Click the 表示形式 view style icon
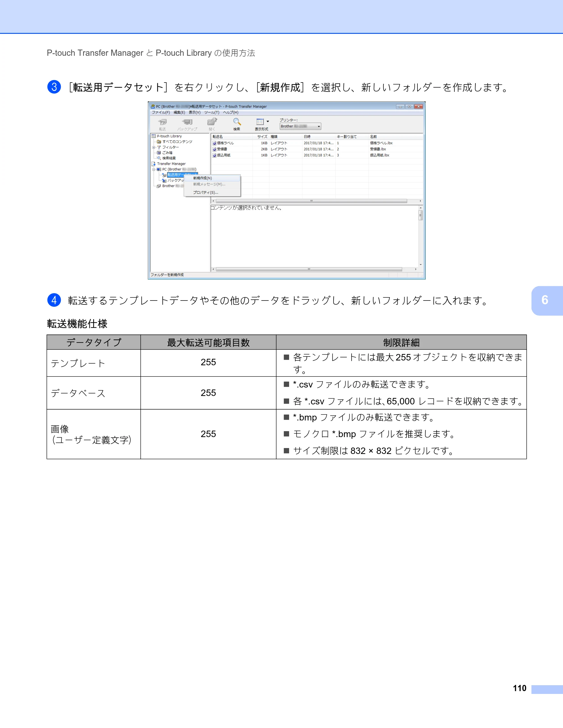563x728 pixels. click(x=260, y=122)
